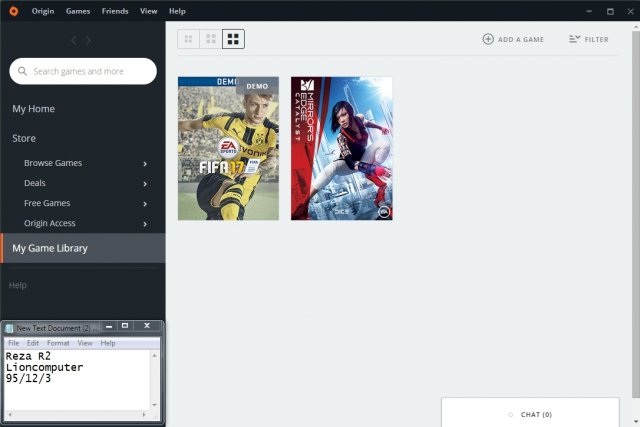Expand the Browse Games submenu
This screenshot has height=427, width=640.
(145, 163)
